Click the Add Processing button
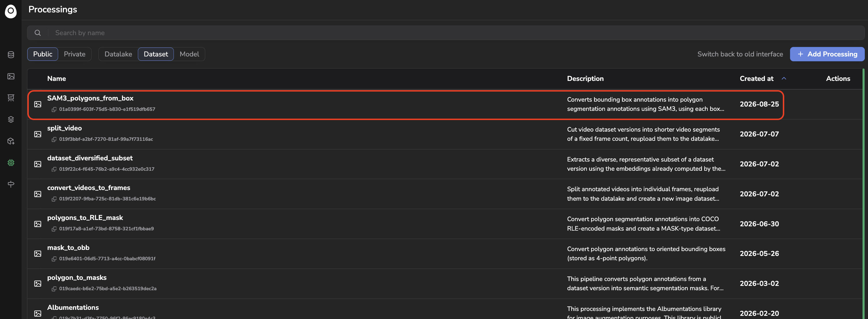 (827, 54)
